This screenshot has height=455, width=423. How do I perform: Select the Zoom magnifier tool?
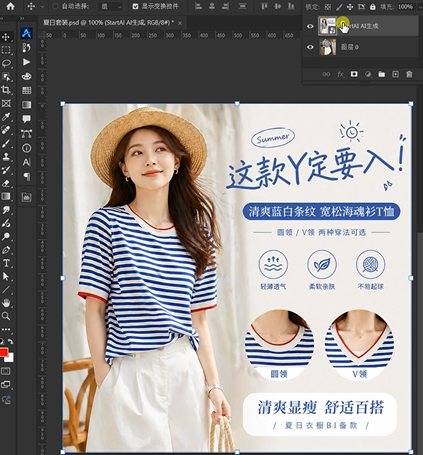coord(6,316)
